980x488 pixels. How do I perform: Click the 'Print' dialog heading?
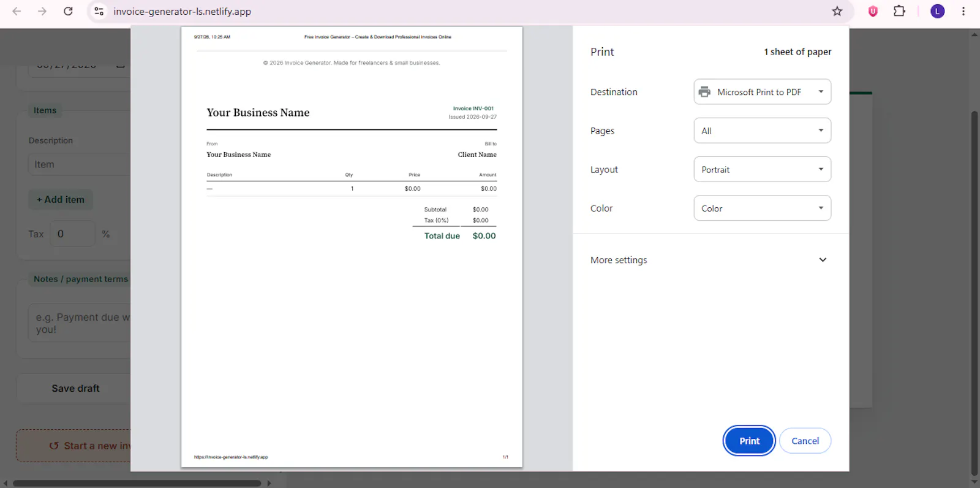[602, 51]
